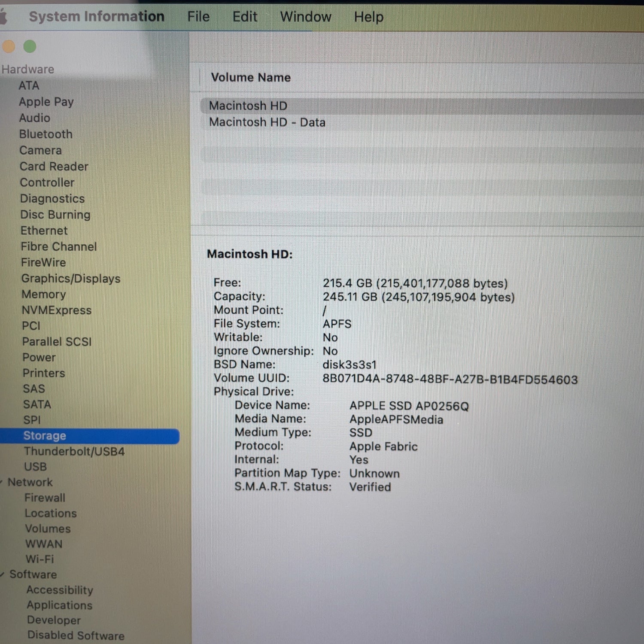Select Thunderbolt/USB4 in the sidebar
The image size is (644, 644).
coord(74,451)
